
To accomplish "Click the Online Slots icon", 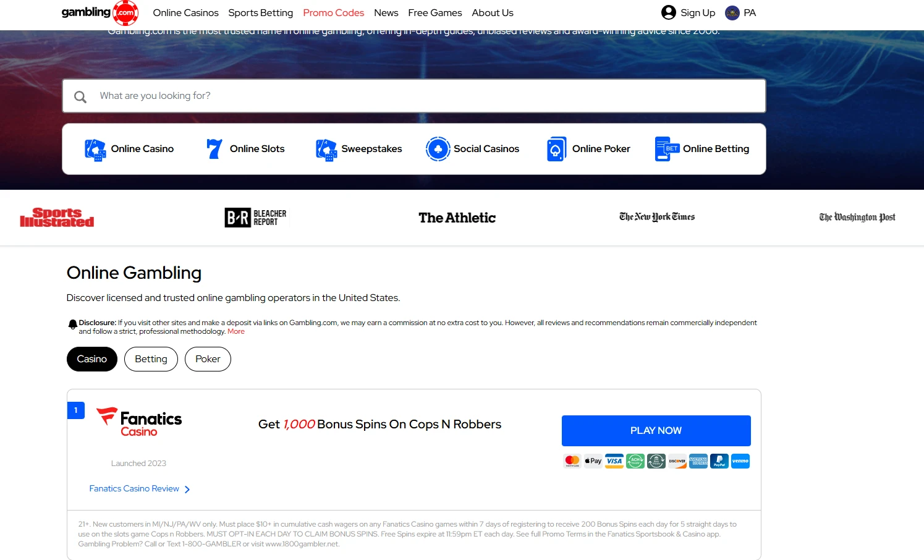I will [x=213, y=148].
